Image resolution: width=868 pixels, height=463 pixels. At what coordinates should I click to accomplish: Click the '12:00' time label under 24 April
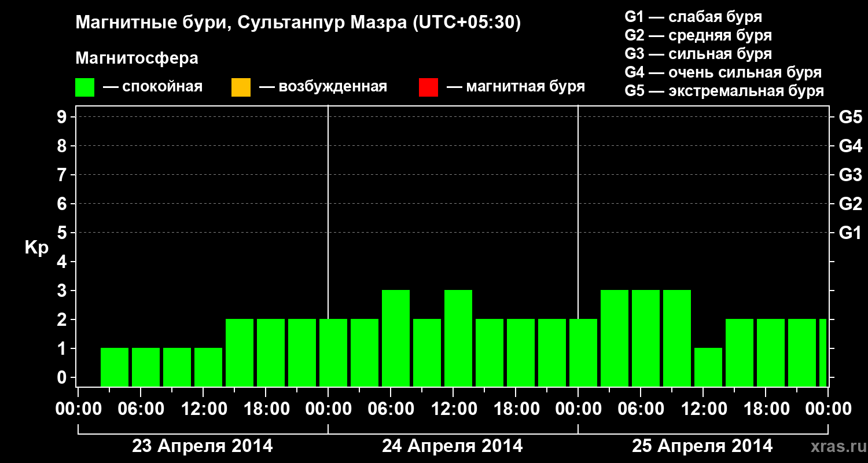pyautogui.click(x=453, y=409)
